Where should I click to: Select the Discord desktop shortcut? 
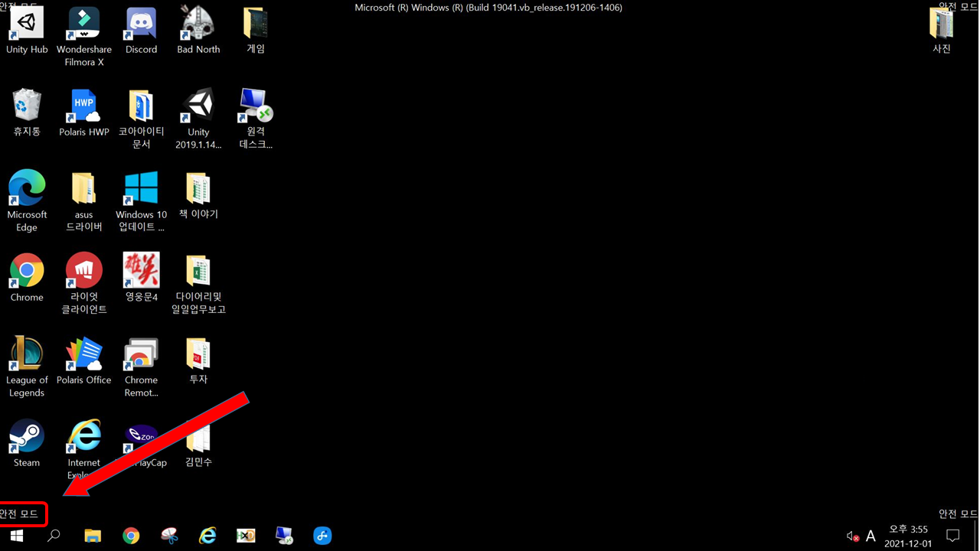pyautogui.click(x=141, y=31)
